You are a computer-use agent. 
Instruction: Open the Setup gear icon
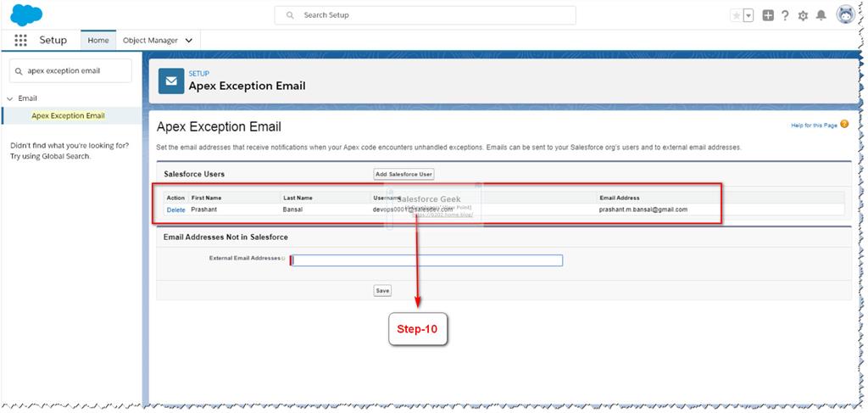803,16
